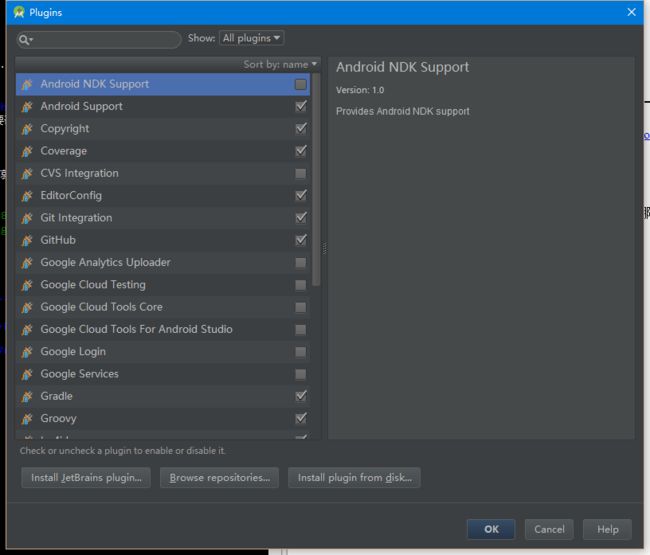Screen dimensions: 650x555
Task: Click Install JetBrains plugin button
Action: click(x=86, y=478)
